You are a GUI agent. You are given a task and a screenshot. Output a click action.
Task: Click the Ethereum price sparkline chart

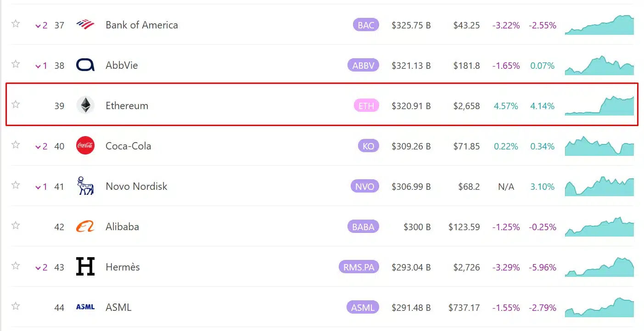(599, 105)
